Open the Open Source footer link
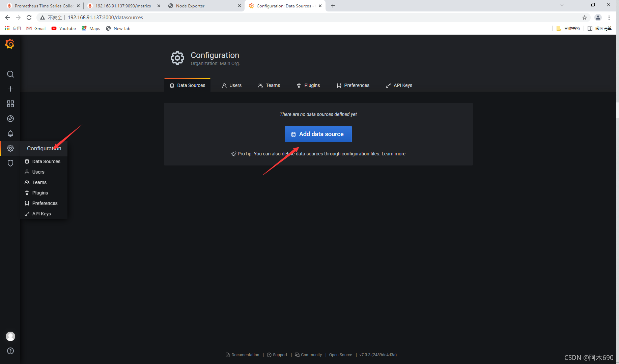 pyautogui.click(x=340, y=355)
